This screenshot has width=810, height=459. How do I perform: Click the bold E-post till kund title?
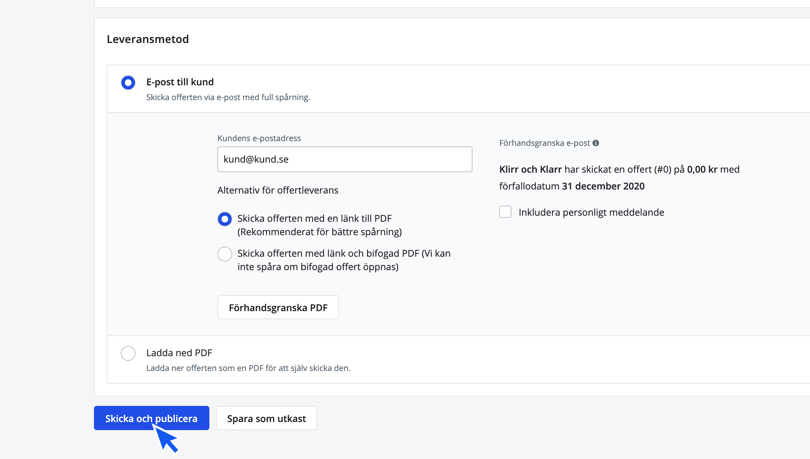tap(180, 82)
